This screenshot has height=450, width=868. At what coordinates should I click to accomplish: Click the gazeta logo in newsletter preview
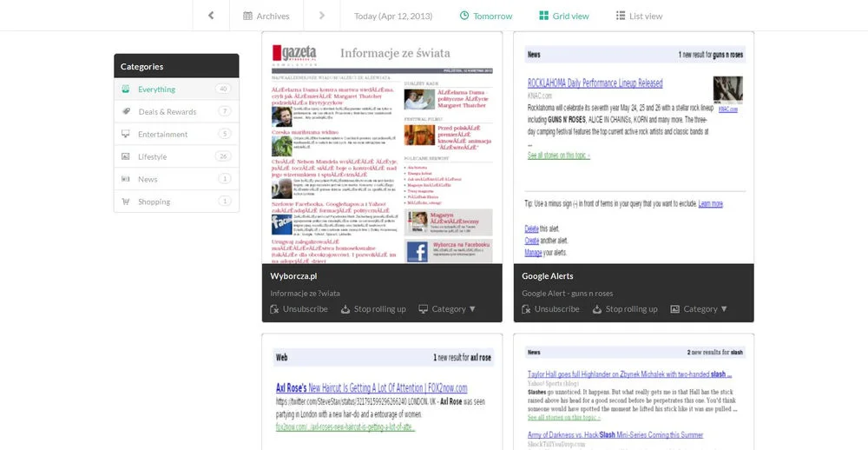(294, 54)
